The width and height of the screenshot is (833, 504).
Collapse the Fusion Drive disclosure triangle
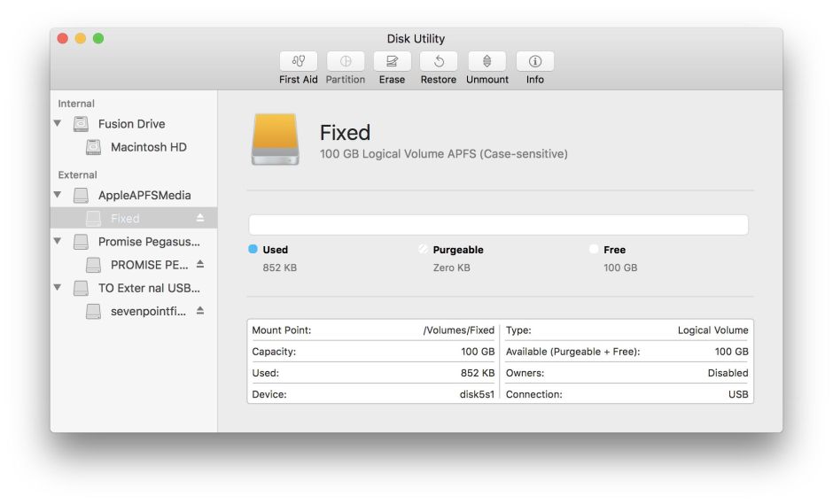(58, 124)
